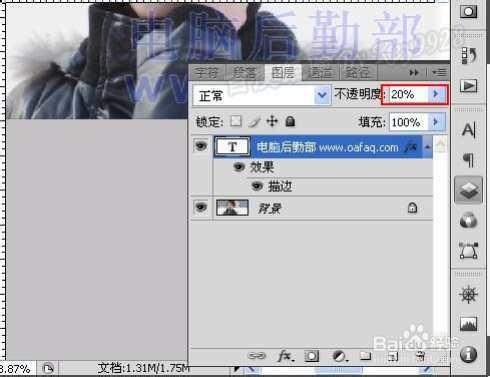Open the navigator ship-wheel icon
Viewport: 490px width, 377px height.
tap(468, 294)
